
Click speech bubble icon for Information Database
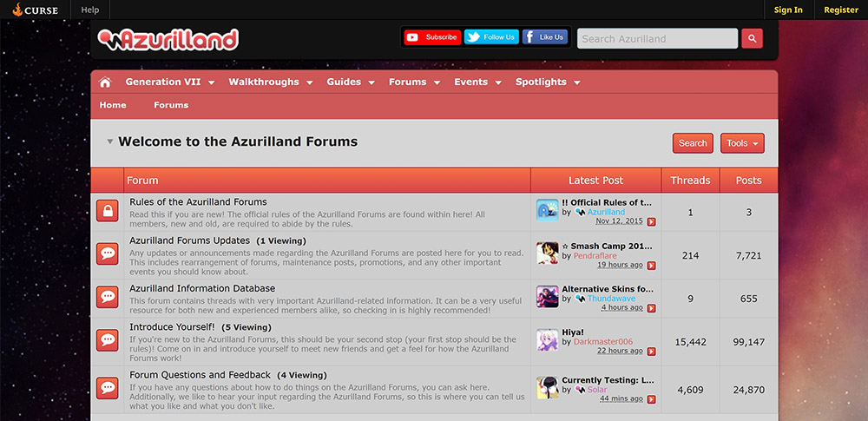(x=108, y=297)
